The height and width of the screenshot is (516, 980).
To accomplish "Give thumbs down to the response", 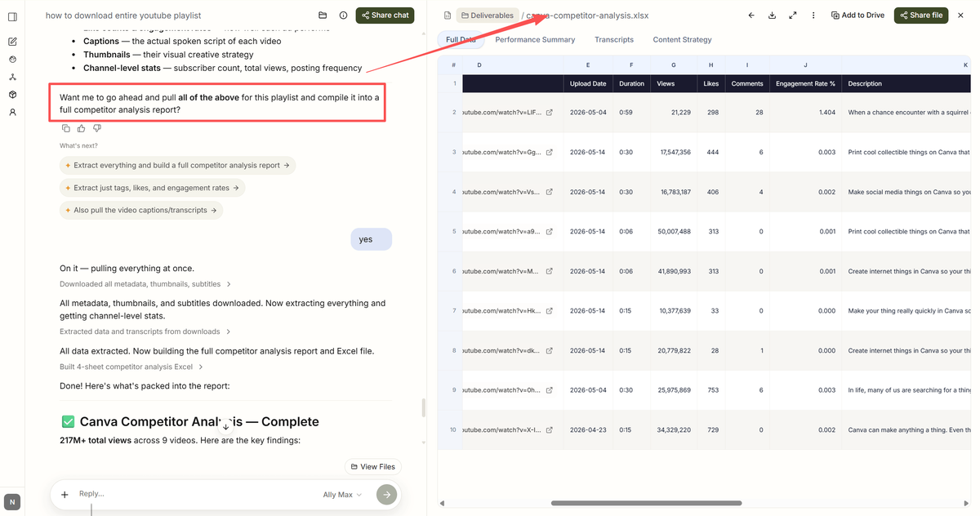I will click(97, 128).
